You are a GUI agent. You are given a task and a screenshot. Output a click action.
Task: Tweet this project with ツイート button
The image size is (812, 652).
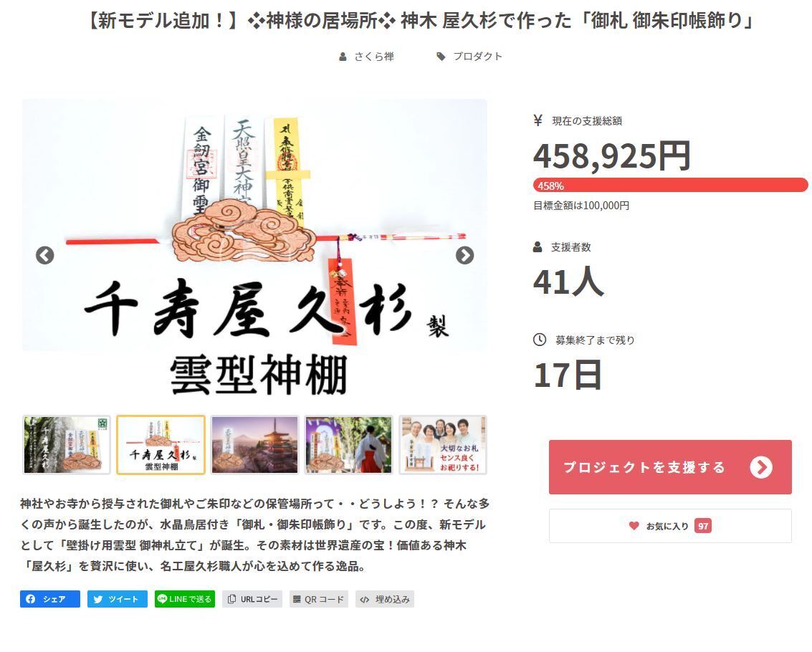(x=117, y=599)
